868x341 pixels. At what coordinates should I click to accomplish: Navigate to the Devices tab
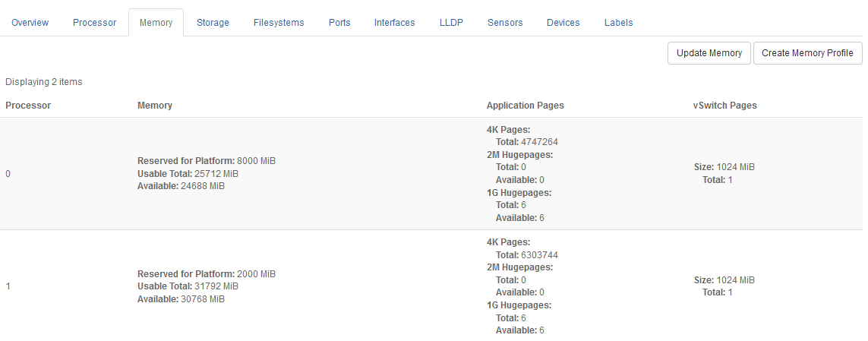coord(563,23)
